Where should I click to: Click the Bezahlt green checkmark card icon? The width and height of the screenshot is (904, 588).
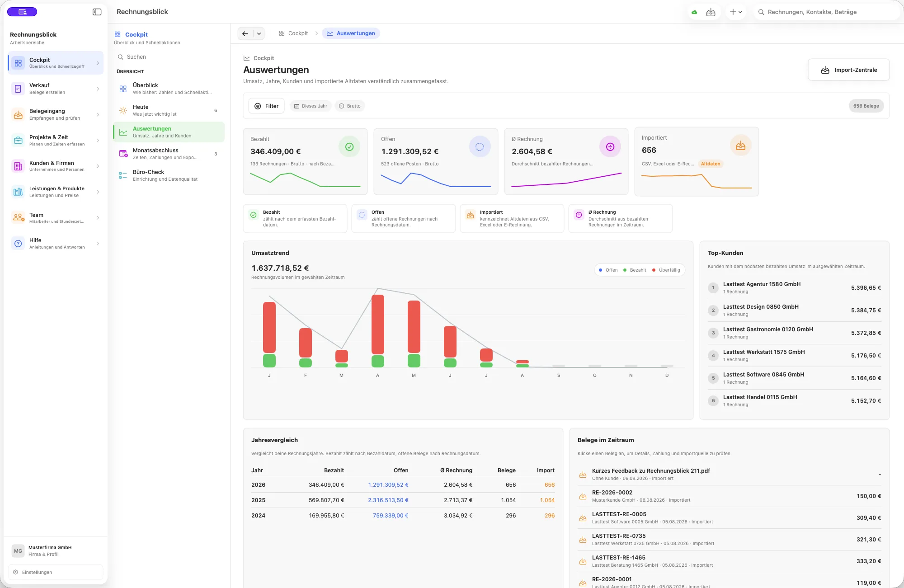coord(349,146)
